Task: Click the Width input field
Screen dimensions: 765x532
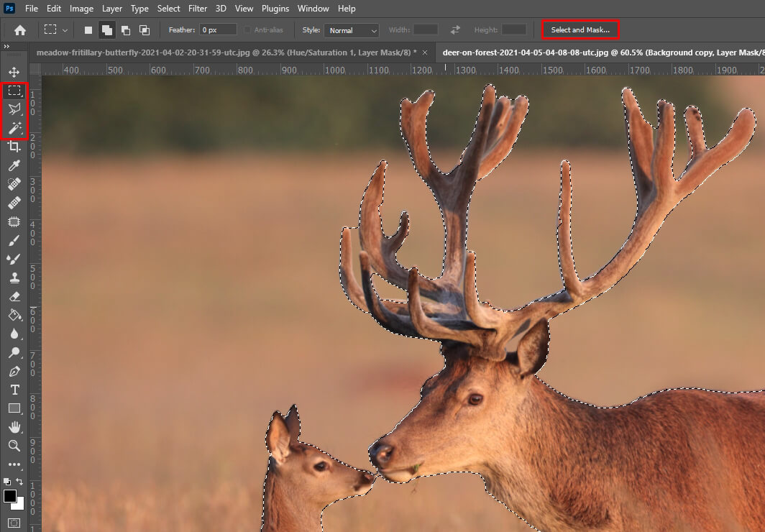Action: pos(426,29)
